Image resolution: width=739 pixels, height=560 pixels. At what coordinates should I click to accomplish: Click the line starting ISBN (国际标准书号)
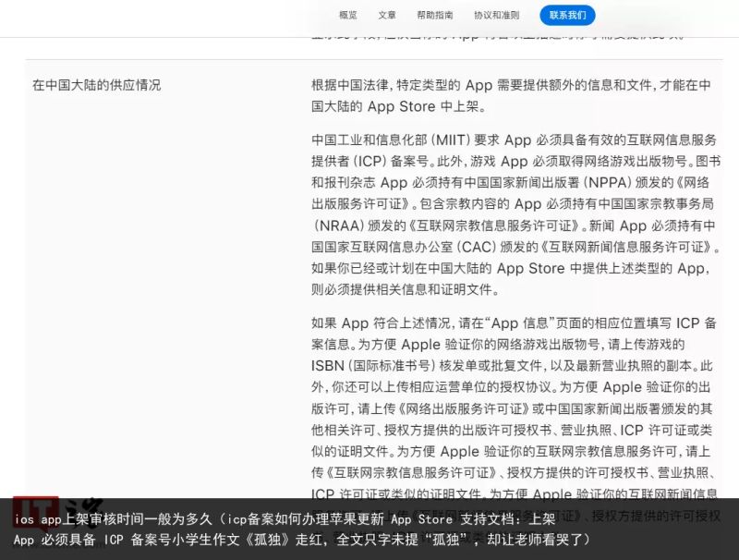(x=512, y=366)
